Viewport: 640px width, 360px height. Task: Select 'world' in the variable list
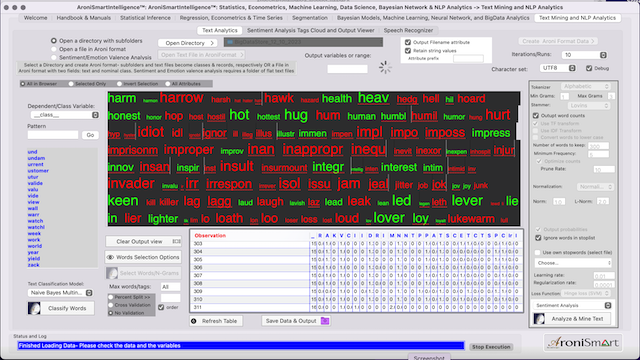[35, 246]
